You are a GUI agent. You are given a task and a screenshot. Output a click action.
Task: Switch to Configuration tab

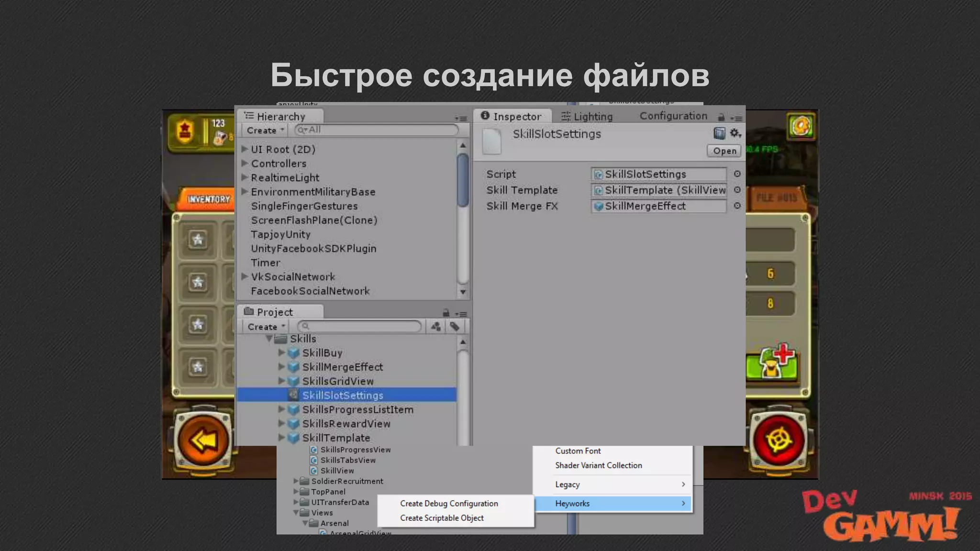tap(673, 116)
